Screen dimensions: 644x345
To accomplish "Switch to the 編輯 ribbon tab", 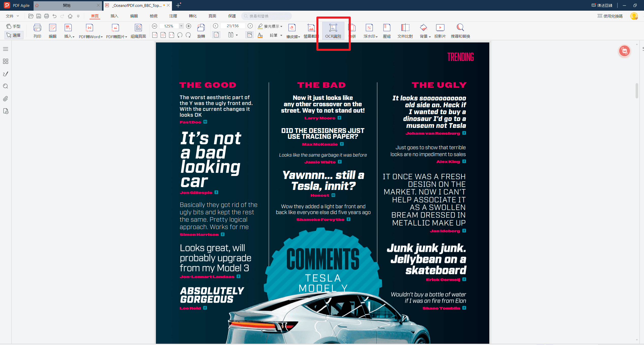I will [134, 16].
